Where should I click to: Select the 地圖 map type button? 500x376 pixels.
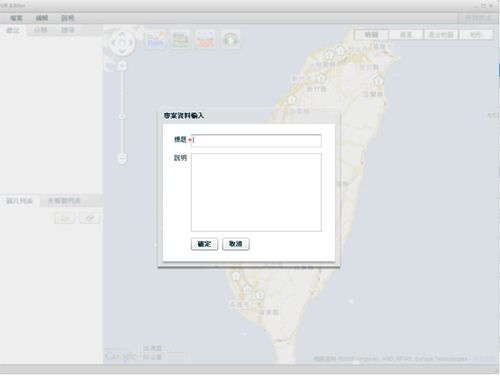pyautogui.click(x=371, y=35)
